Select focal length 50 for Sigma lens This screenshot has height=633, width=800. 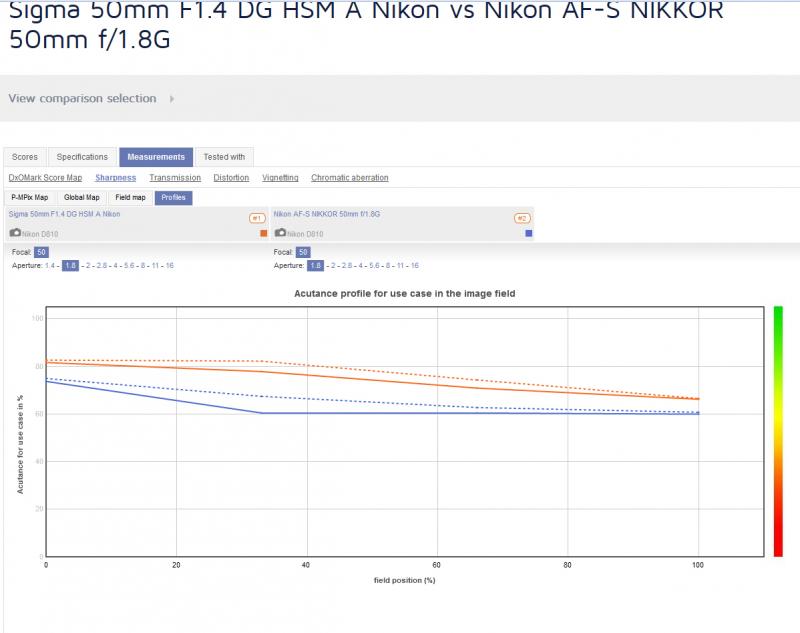pos(41,252)
